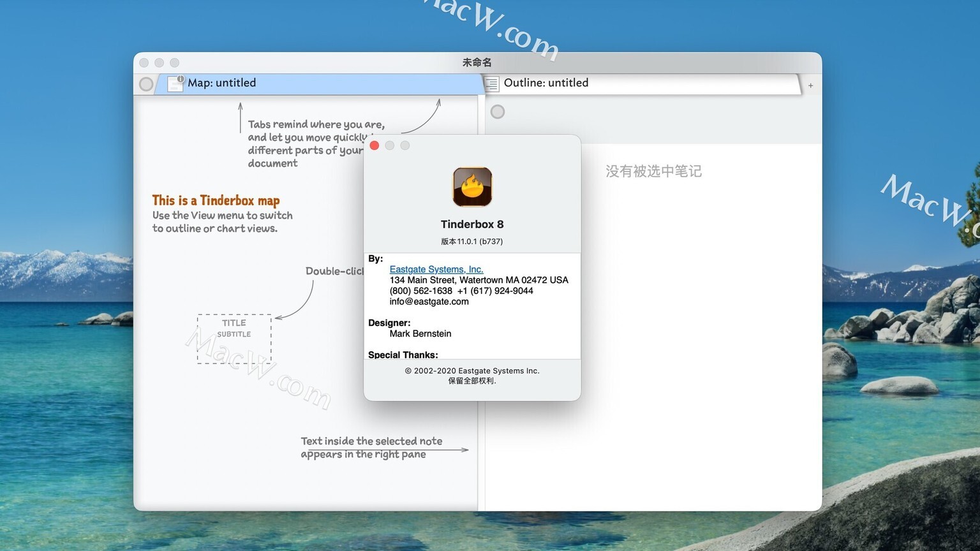Click the 'Double-click' annotation on the map
This screenshot has height=551, width=980.
click(334, 271)
